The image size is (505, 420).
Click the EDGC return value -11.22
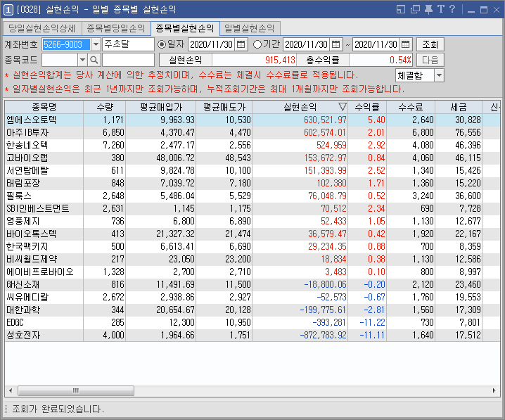[x=372, y=322]
